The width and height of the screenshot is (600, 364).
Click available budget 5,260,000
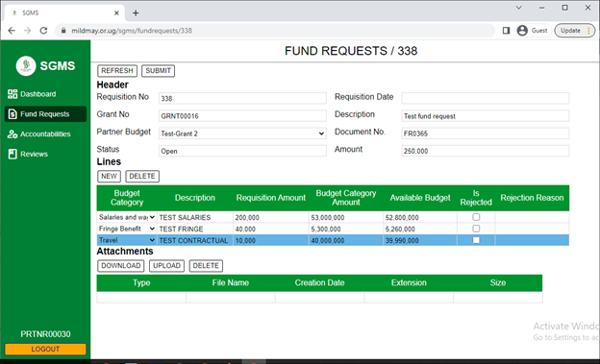point(420,229)
